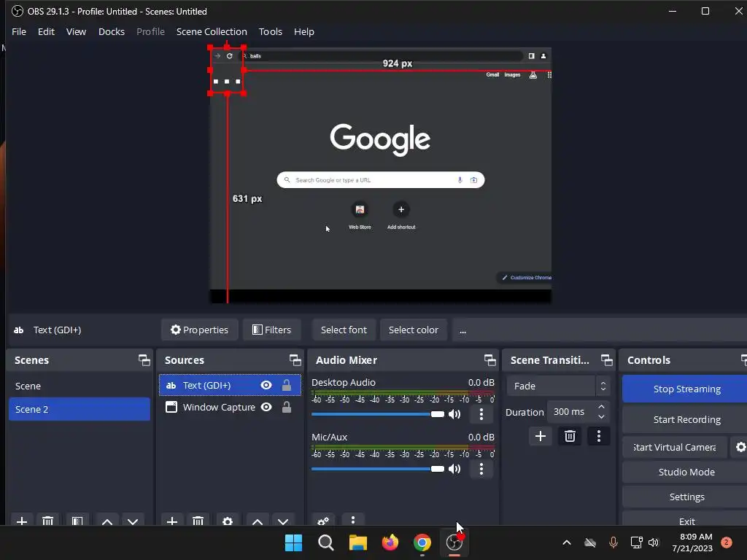Move scene up arrow in Scenes panel
Viewport: 747px width, 560px height.
pyautogui.click(x=107, y=521)
